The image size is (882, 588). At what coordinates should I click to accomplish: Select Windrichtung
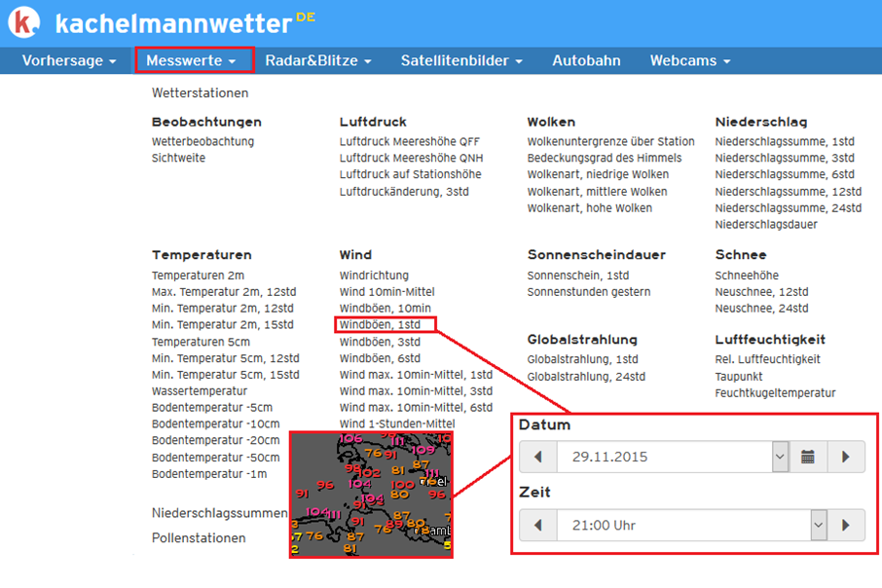pos(374,276)
